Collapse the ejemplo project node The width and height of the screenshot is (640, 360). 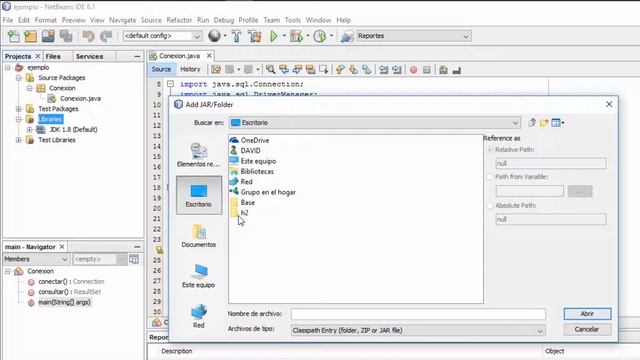pos(8,67)
